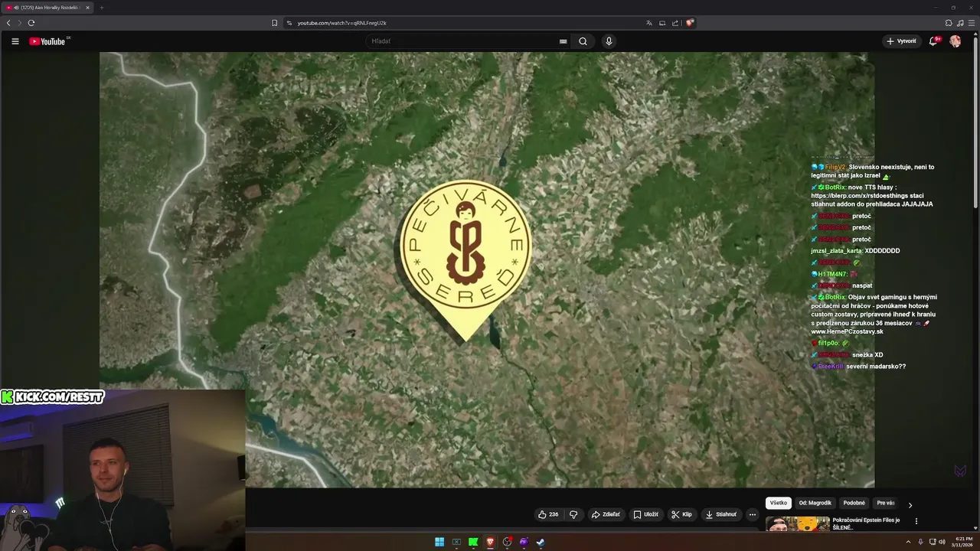The width and height of the screenshot is (980, 551).
Task: Click chat message 'snezka XD'
Action: click(867, 355)
